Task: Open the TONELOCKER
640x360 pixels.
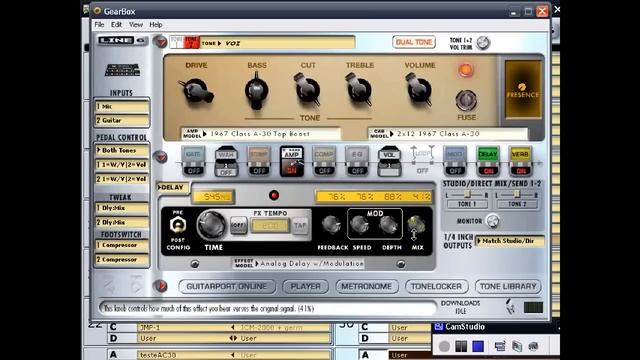Action: [x=436, y=287]
